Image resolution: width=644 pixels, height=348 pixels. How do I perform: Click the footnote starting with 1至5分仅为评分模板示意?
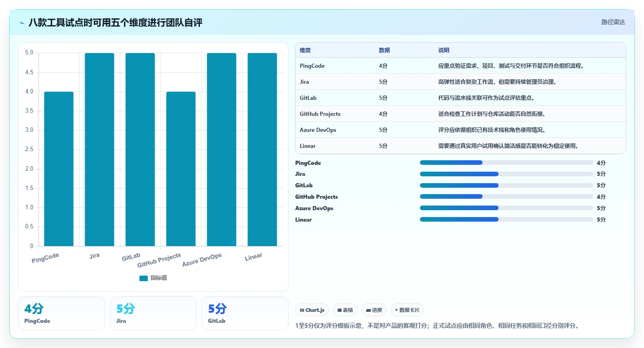coord(437,326)
